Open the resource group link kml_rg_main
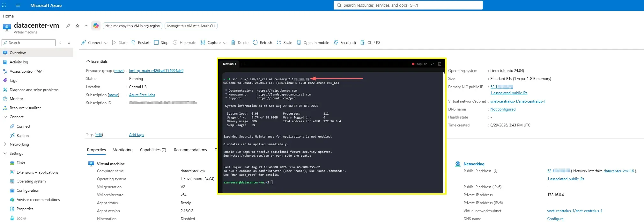The width and height of the screenshot is (644, 222). point(156,71)
